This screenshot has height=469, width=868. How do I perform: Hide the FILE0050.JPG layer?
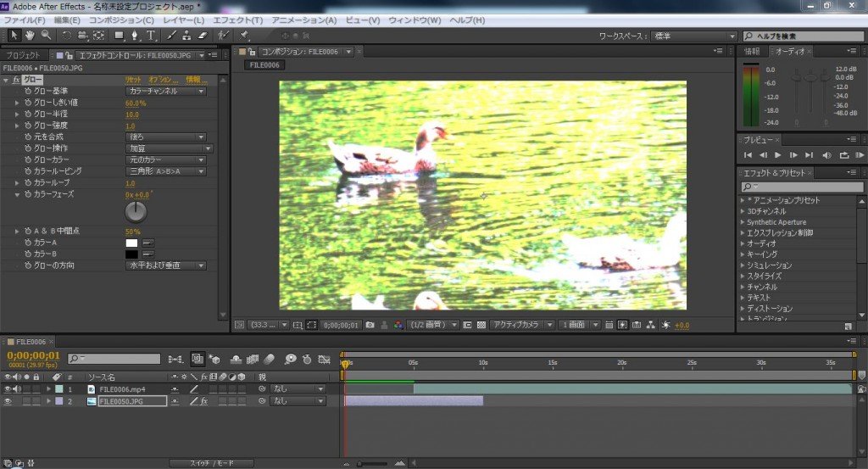[x=8, y=401]
